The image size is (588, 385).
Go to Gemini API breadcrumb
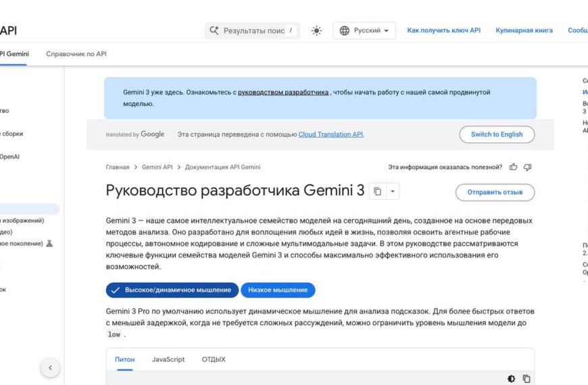[x=157, y=168]
